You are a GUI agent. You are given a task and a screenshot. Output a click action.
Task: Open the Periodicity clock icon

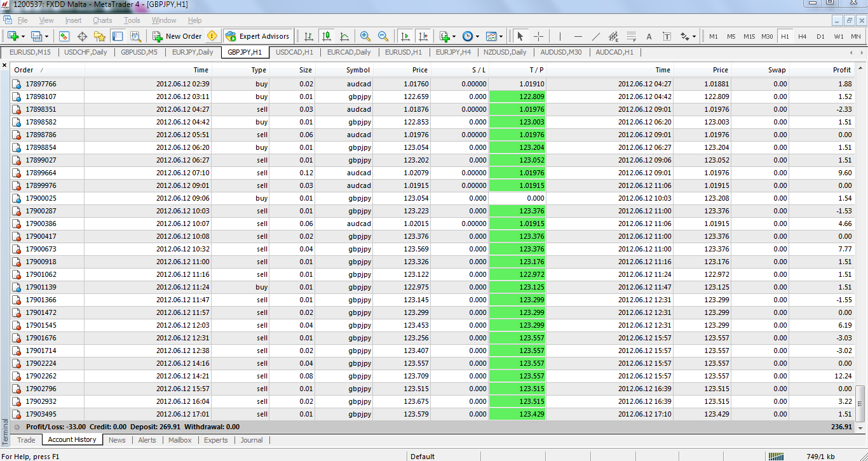pos(467,36)
